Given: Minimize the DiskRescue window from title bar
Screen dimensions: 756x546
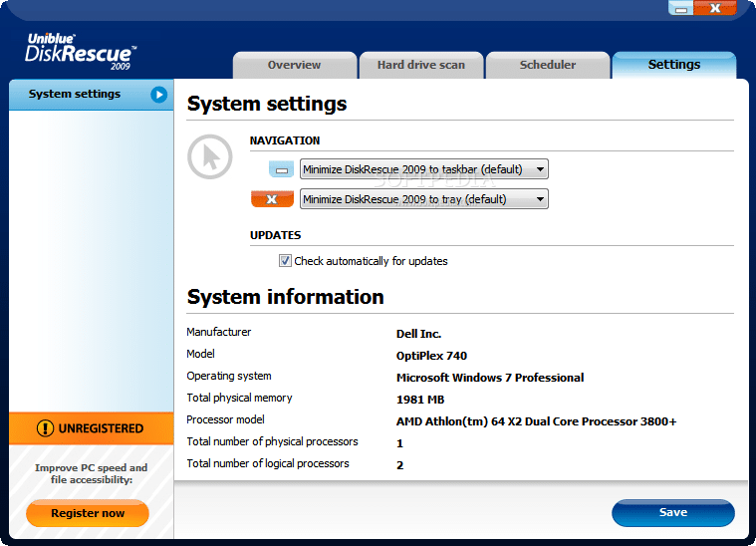Looking at the screenshot, I should [680, 8].
